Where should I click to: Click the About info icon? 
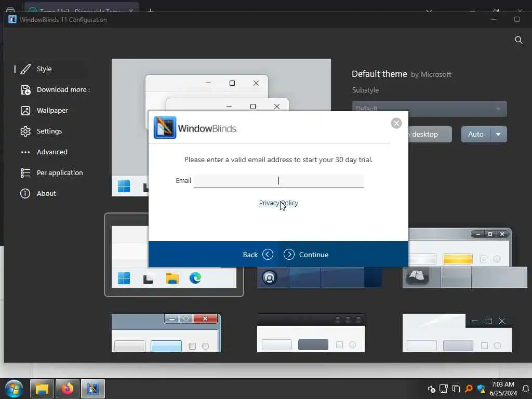click(25, 193)
